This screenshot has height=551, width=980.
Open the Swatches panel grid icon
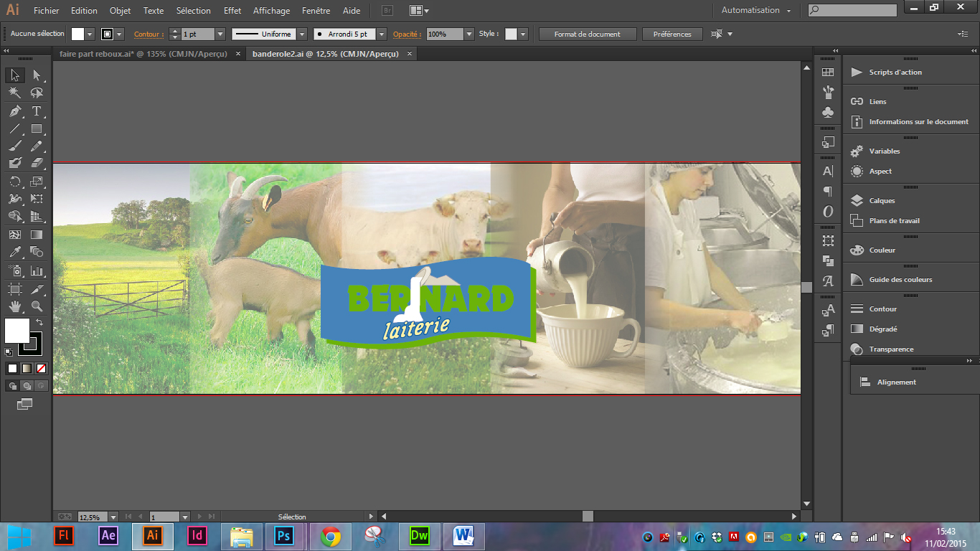click(828, 72)
